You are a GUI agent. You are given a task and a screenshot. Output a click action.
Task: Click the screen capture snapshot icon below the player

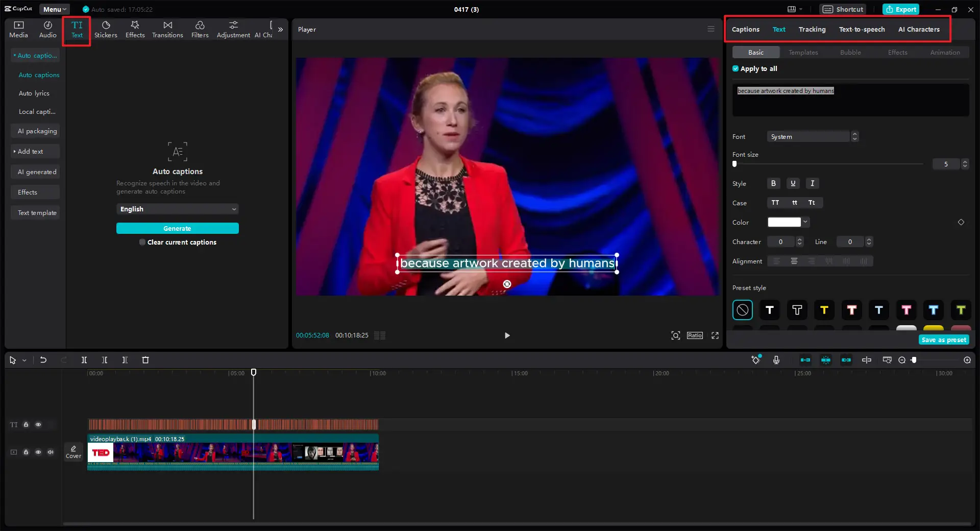point(675,335)
